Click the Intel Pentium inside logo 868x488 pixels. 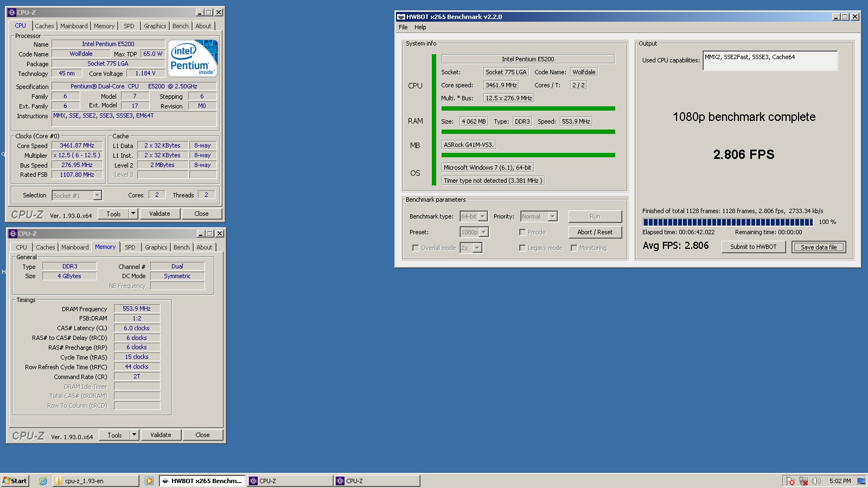click(x=193, y=58)
